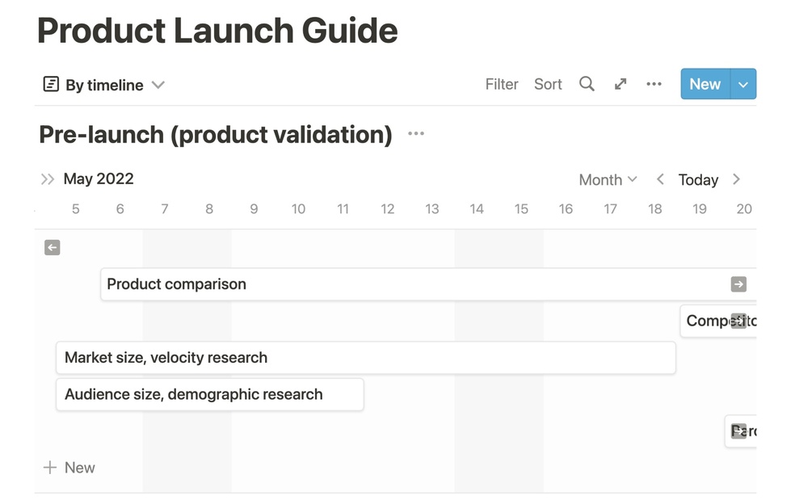Expand the blue New button dropdown arrow
This screenshot has height=504, width=812.
743,84
